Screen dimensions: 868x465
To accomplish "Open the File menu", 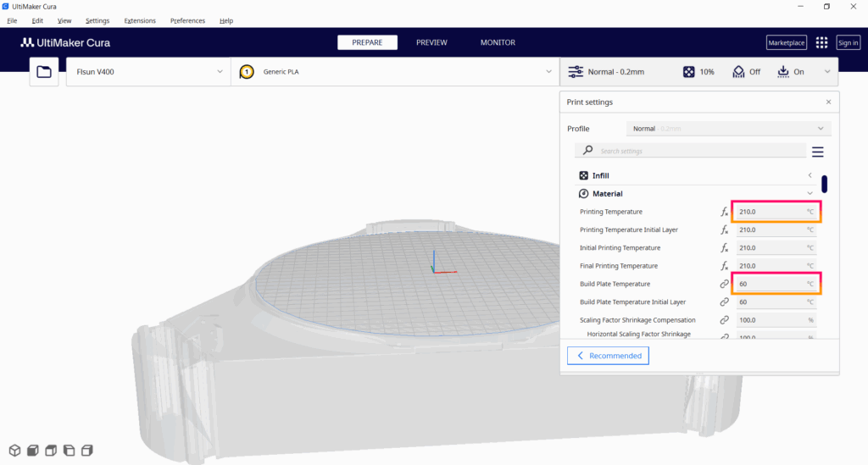I will click(x=12, y=20).
